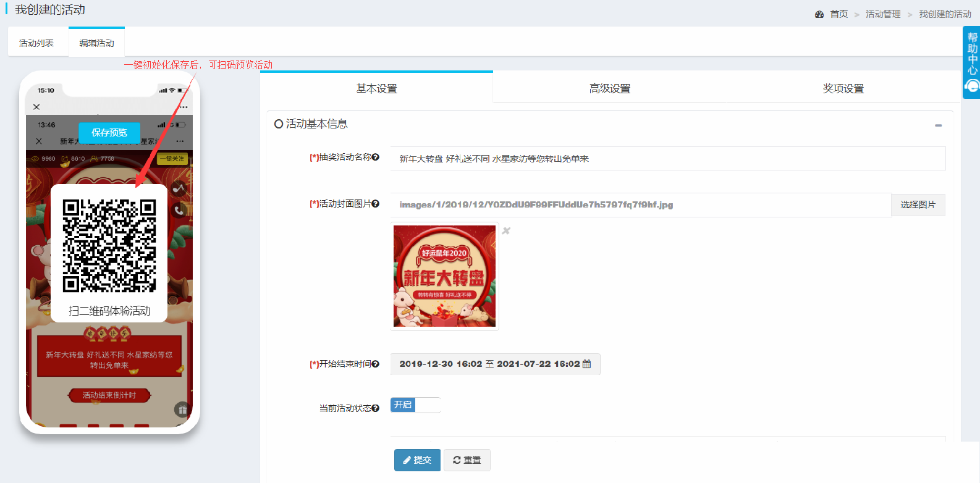This screenshot has height=483, width=980.
Task: Click the 提交 submit button
Action: (417, 460)
